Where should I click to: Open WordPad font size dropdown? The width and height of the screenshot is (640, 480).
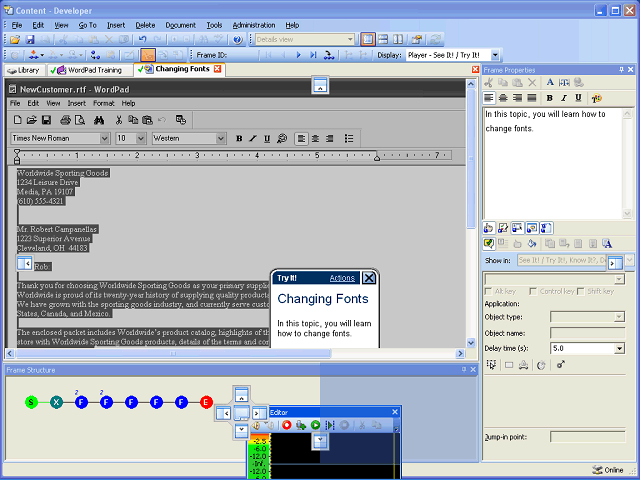click(x=141, y=138)
